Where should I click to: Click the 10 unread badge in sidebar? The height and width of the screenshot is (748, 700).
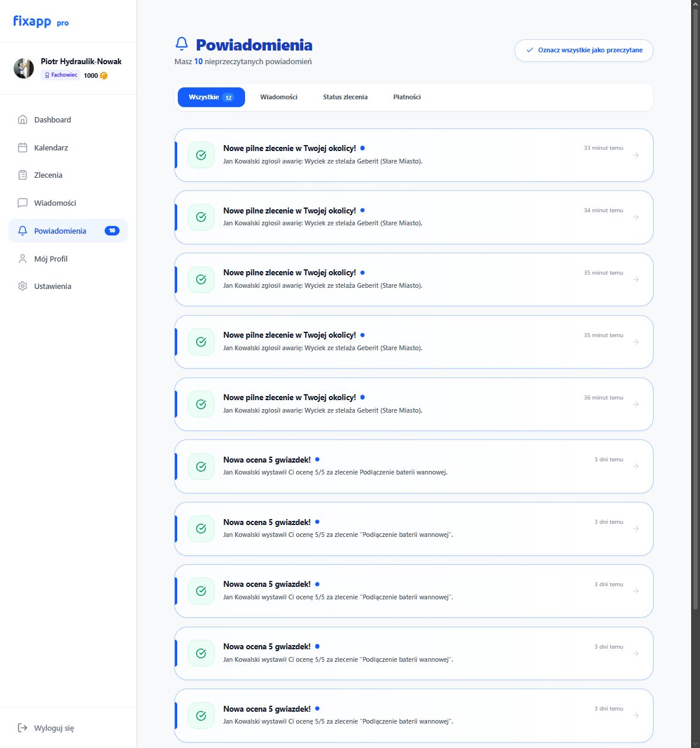pyautogui.click(x=112, y=231)
